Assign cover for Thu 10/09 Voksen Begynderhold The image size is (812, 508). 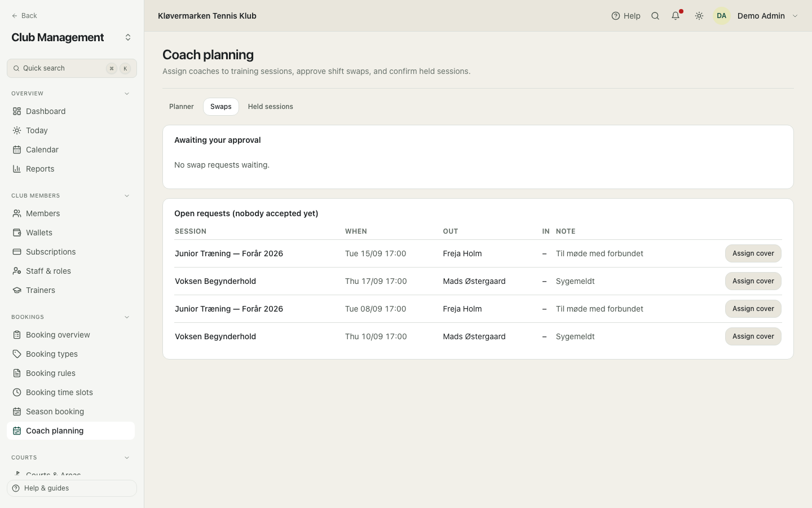pos(753,336)
